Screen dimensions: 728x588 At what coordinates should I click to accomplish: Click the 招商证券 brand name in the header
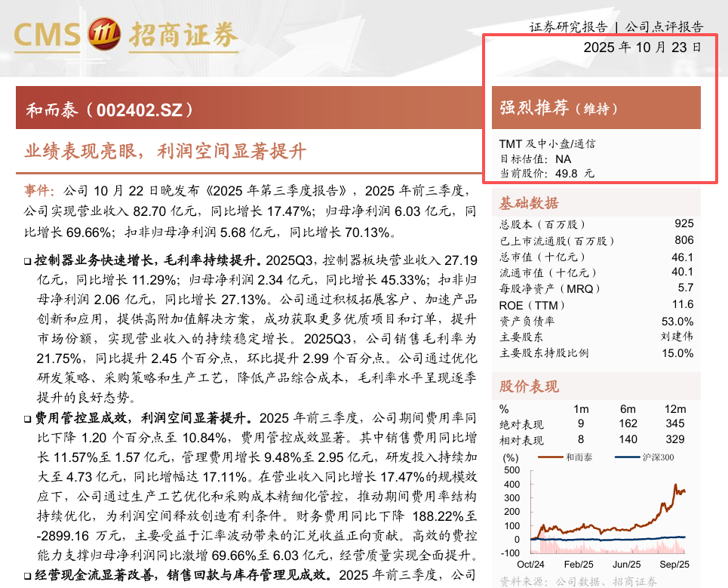[x=183, y=35]
